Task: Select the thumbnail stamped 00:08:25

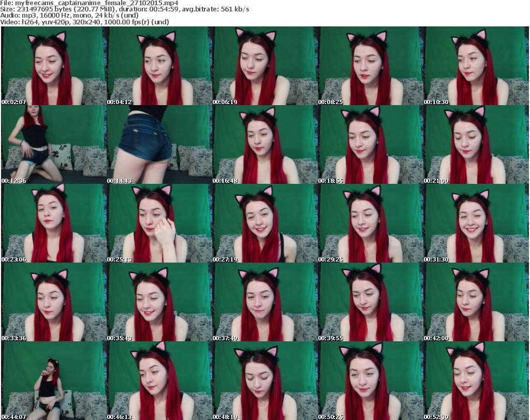Action: click(371, 66)
